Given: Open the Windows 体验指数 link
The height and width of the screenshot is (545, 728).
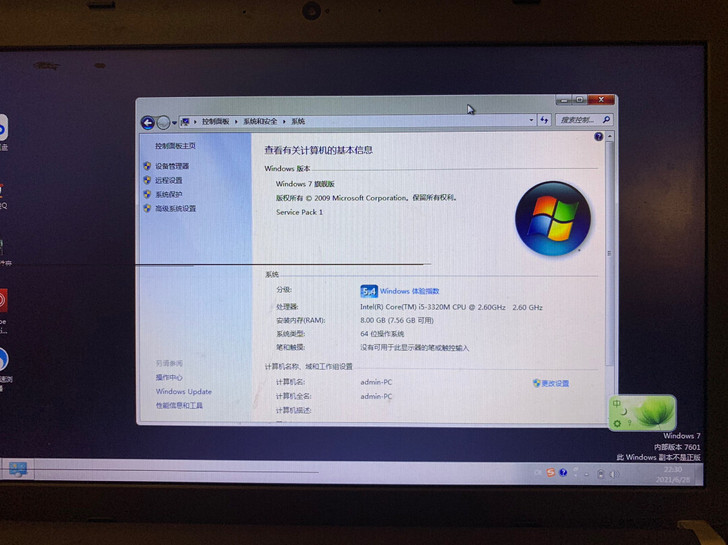Looking at the screenshot, I should 410,291.
